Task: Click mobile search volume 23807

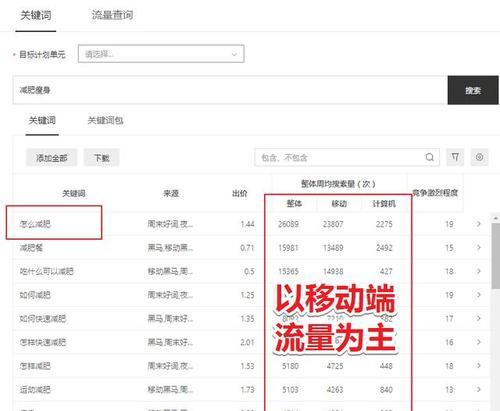Action: tap(333, 224)
